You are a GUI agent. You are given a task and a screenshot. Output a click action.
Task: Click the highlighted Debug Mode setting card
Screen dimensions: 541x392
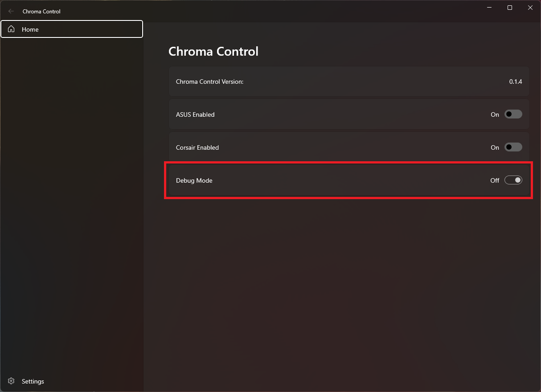(x=348, y=180)
